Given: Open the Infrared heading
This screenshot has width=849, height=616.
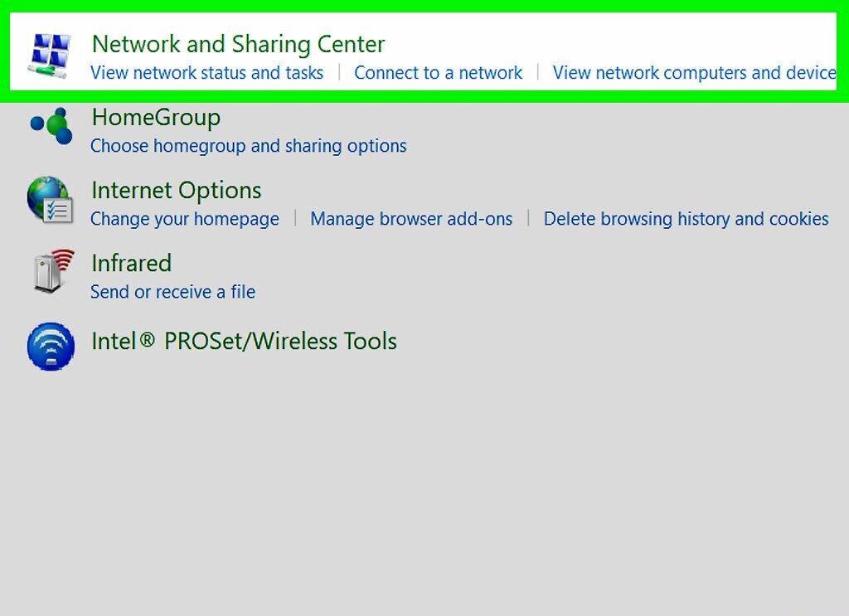Looking at the screenshot, I should 132,264.
